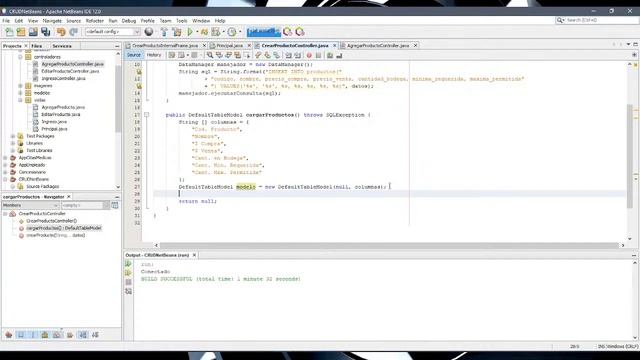Click the Profile Project toolbar icon
640x360 pixels.
tap(216, 32)
